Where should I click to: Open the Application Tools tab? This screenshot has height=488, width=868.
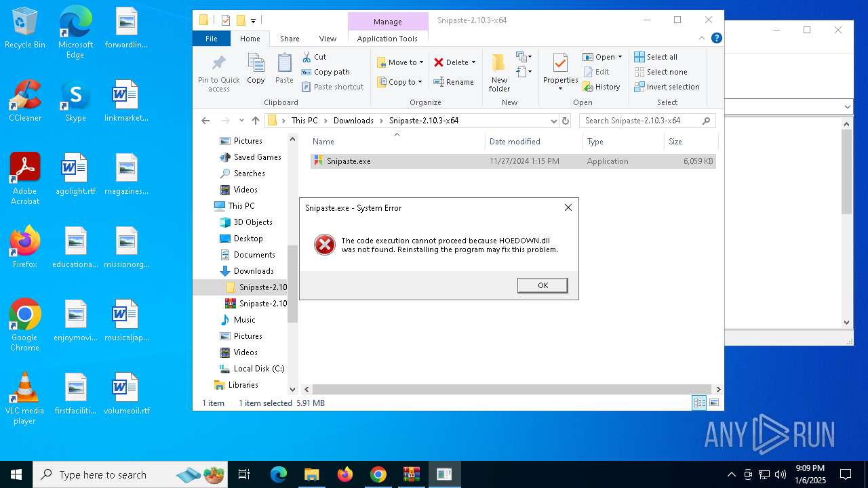(x=387, y=39)
